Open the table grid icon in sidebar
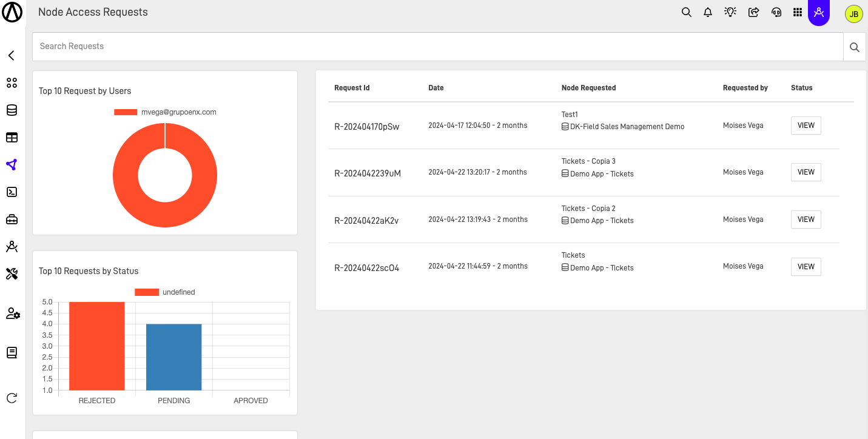The image size is (868, 439). click(x=12, y=138)
